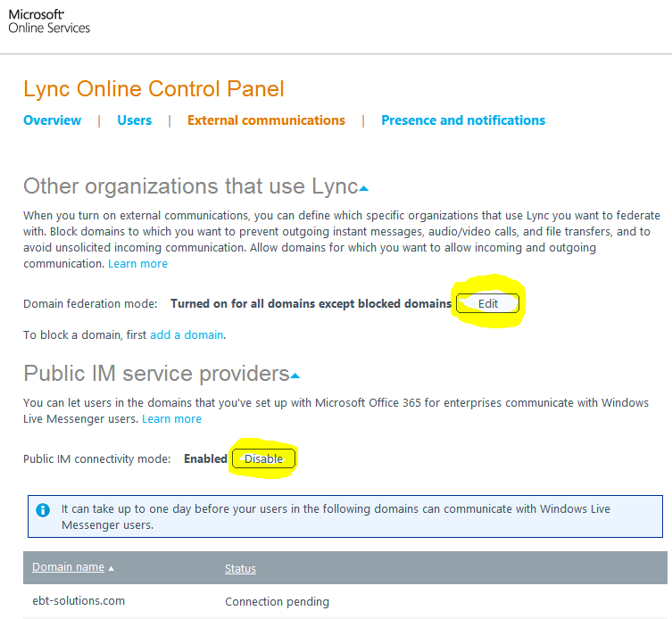The image size is (672, 619).
Task: Sort table by Status column
Action: pyautogui.click(x=240, y=569)
